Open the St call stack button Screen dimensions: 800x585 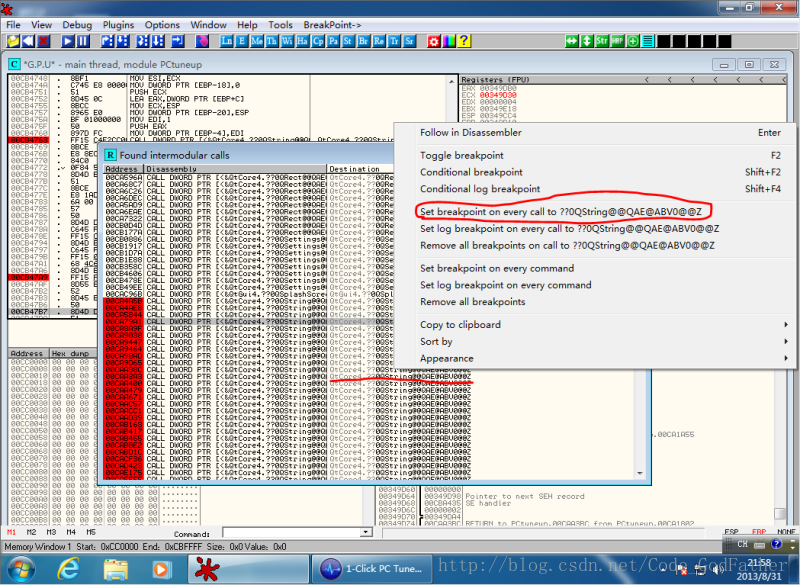click(x=348, y=41)
